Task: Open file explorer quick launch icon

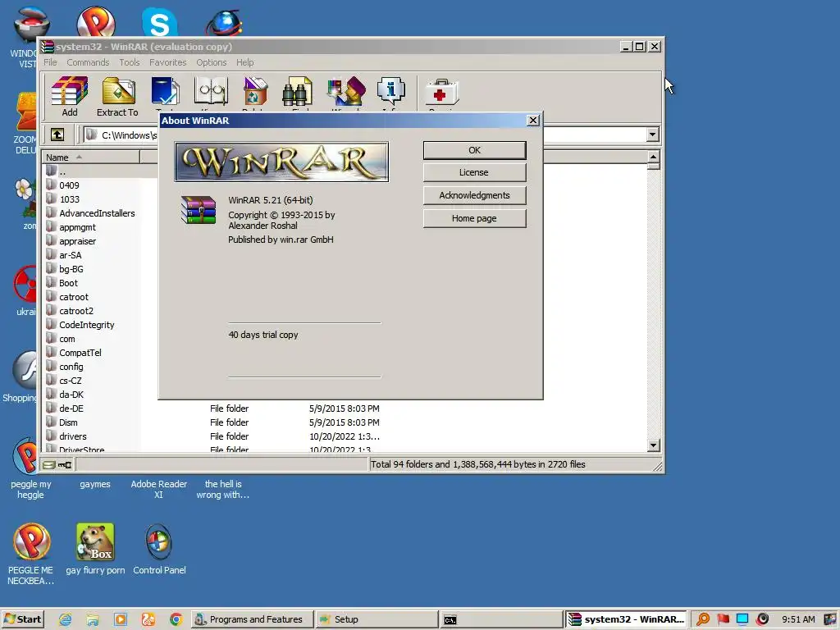Action: tap(93, 619)
